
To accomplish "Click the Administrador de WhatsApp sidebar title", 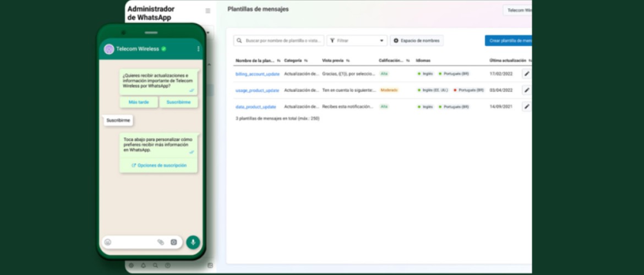I will pyautogui.click(x=151, y=13).
